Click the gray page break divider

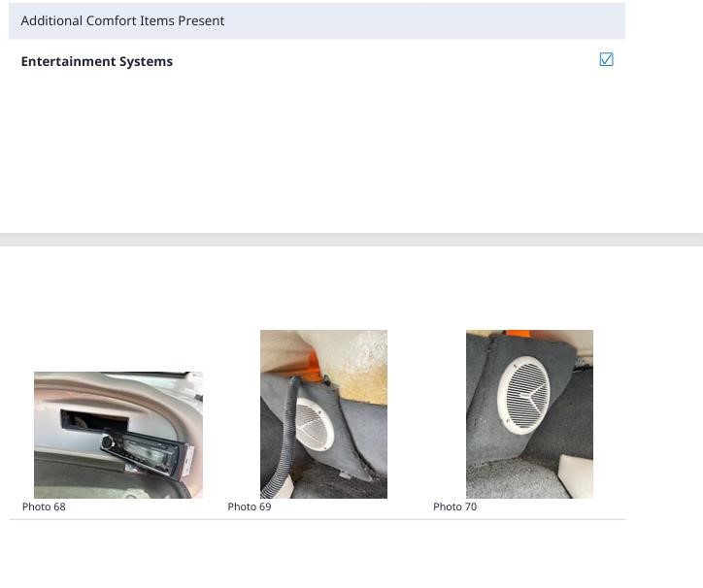(351, 240)
